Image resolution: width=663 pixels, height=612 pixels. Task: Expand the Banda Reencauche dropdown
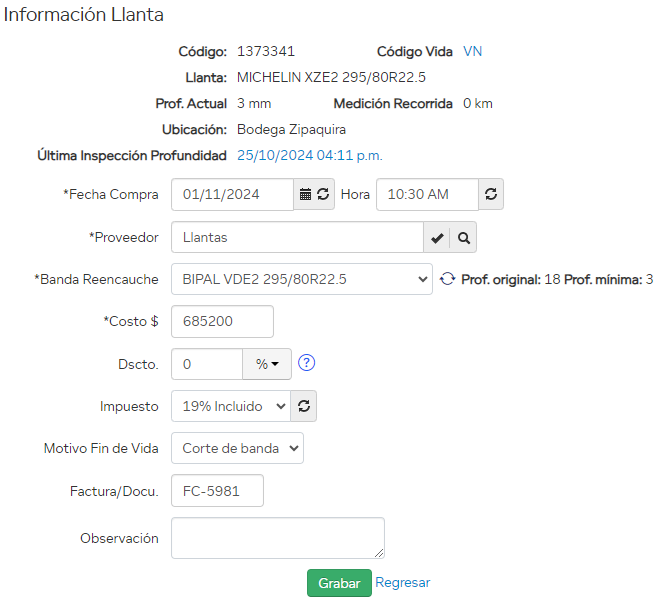tap(301, 280)
